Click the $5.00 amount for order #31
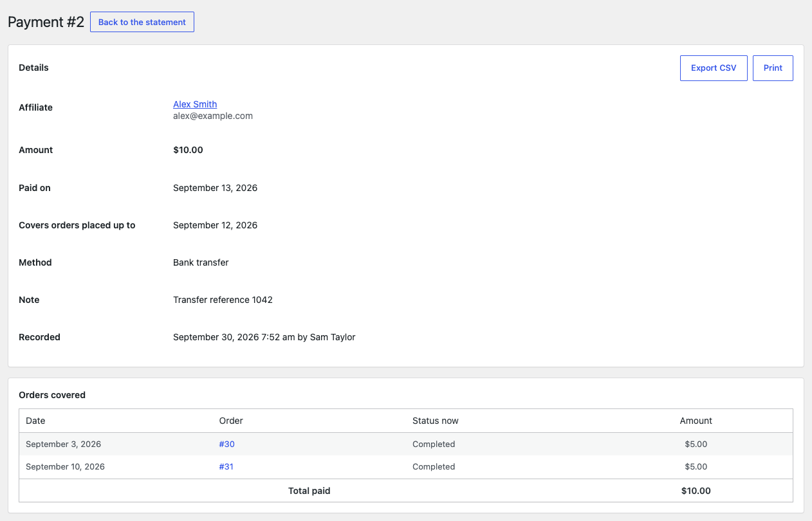 pos(696,467)
